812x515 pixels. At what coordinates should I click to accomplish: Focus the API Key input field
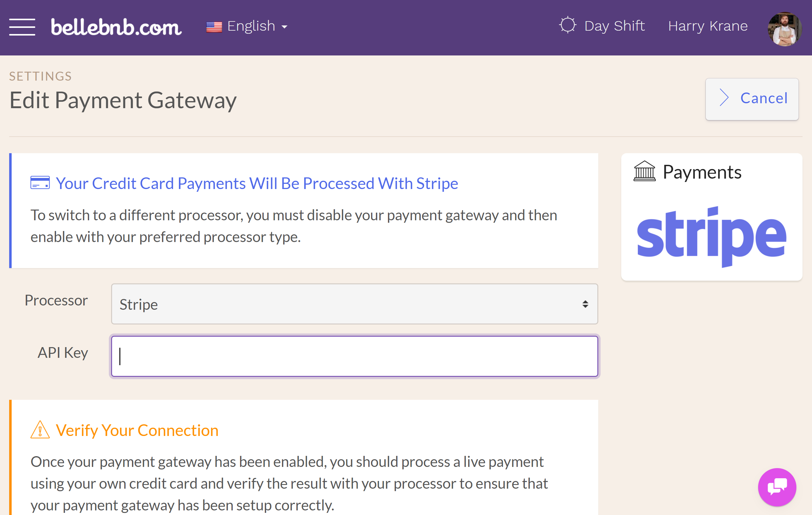tap(354, 356)
